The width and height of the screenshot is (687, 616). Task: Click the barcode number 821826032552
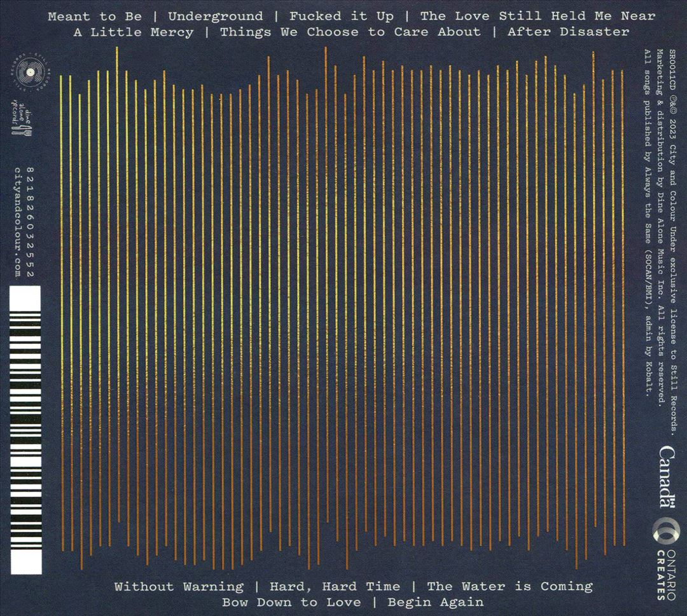[31, 221]
